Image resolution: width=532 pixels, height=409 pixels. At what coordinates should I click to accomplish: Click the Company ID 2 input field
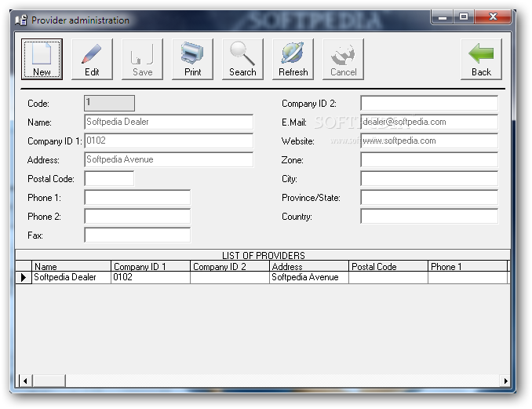[x=429, y=103]
